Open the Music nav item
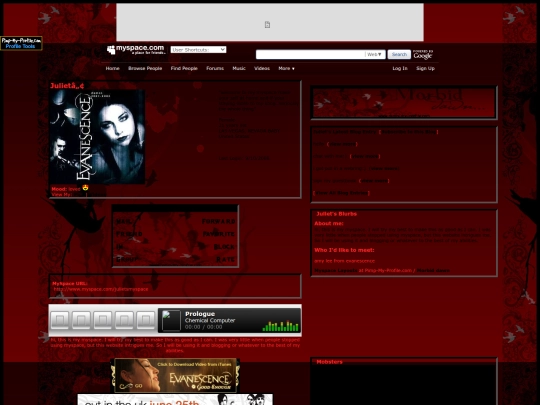The height and width of the screenshot is (405, 540). pos(239,69)
